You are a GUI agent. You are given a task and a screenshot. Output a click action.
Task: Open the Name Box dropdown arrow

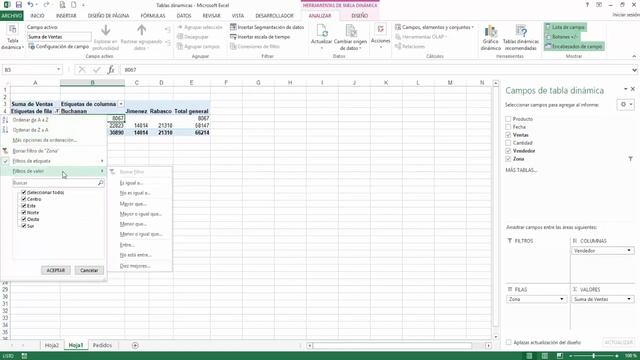click(x=58, y=70)
